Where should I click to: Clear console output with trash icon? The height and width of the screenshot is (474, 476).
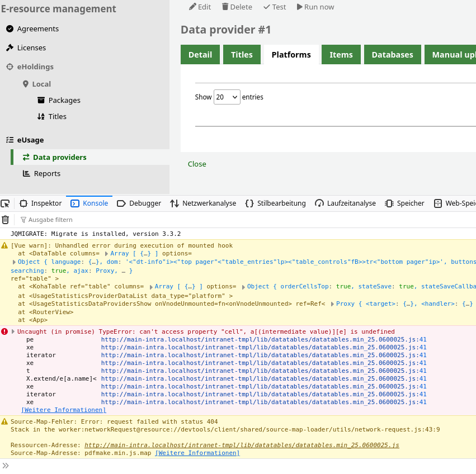(x=5, y=220)
